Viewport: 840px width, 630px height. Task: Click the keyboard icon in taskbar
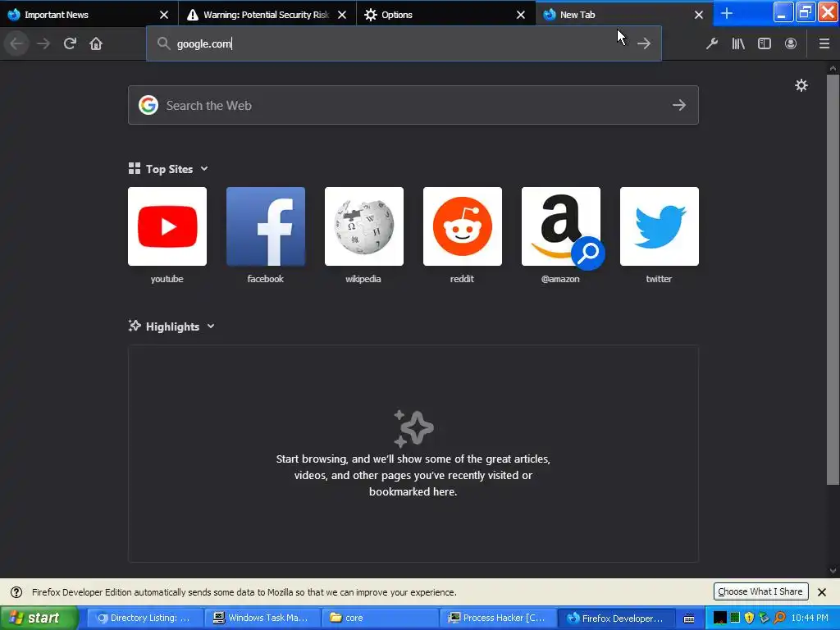[689, 619]
